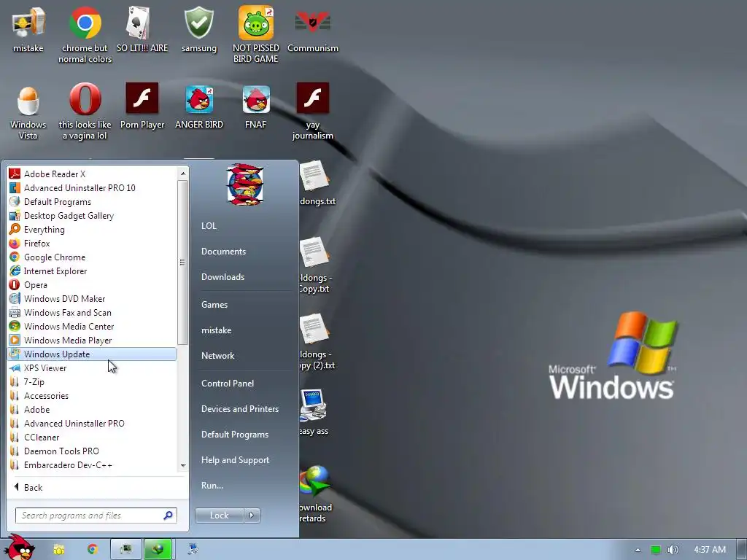Image resolution: width=747 pixels, height=560 pixels.
Task: Open shutdown options arrow next to Lock
Action: (x=252, y=516)
